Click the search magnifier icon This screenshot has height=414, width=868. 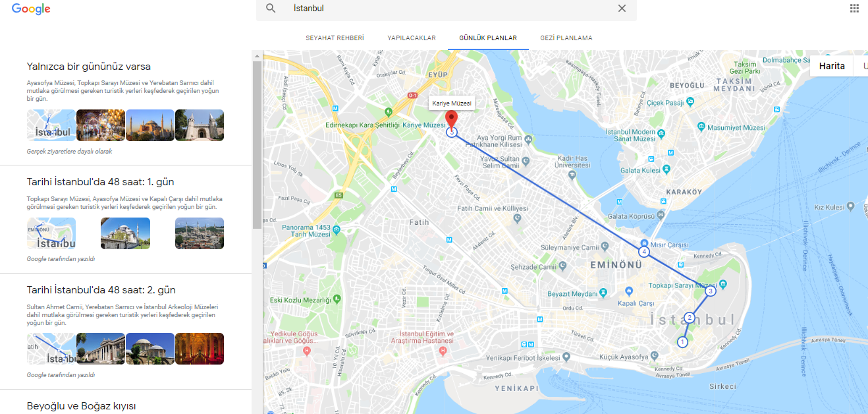pyautogui.click(x=271, y=9)
